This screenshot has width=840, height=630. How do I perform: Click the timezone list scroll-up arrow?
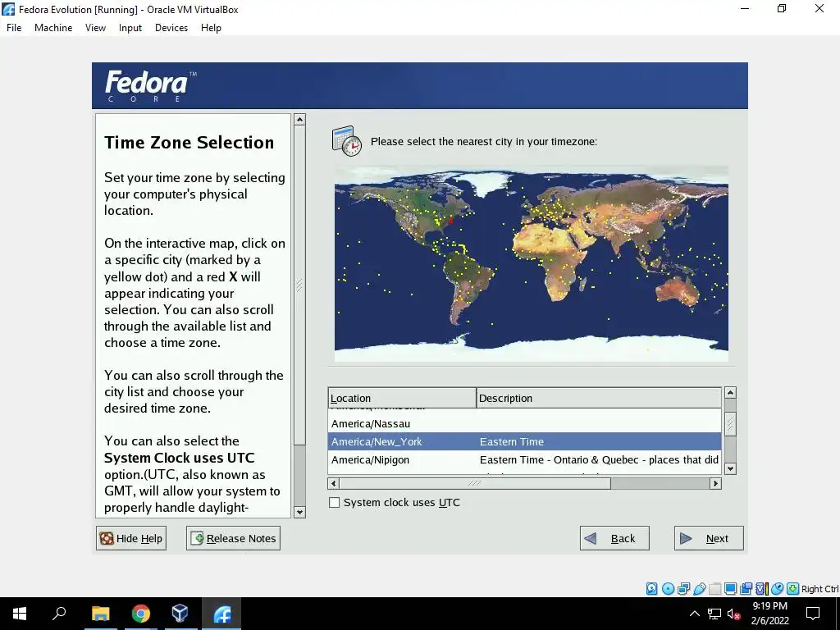(730, 393)
